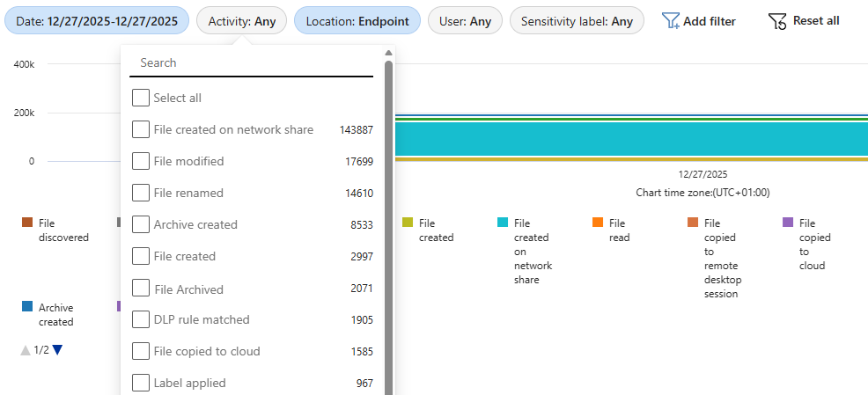Click the File read legend orange square
The width and height of the screenshot is (868, 395).
click(598, 223)
